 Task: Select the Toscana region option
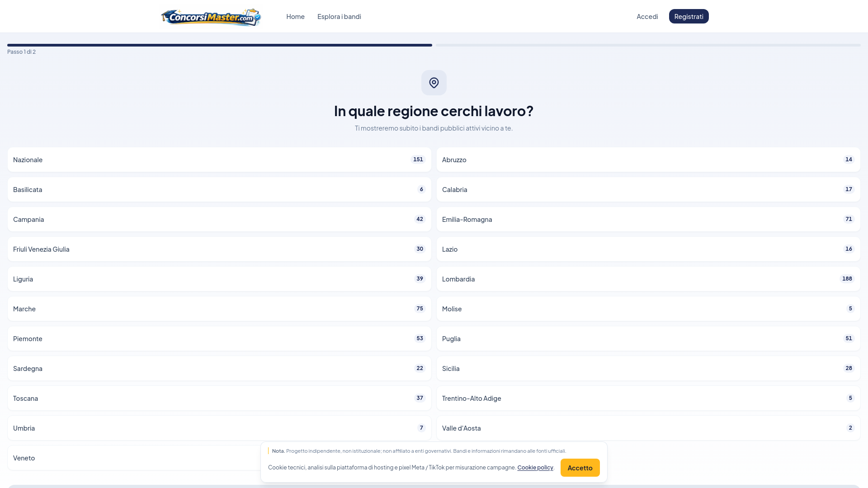point(219,398)
